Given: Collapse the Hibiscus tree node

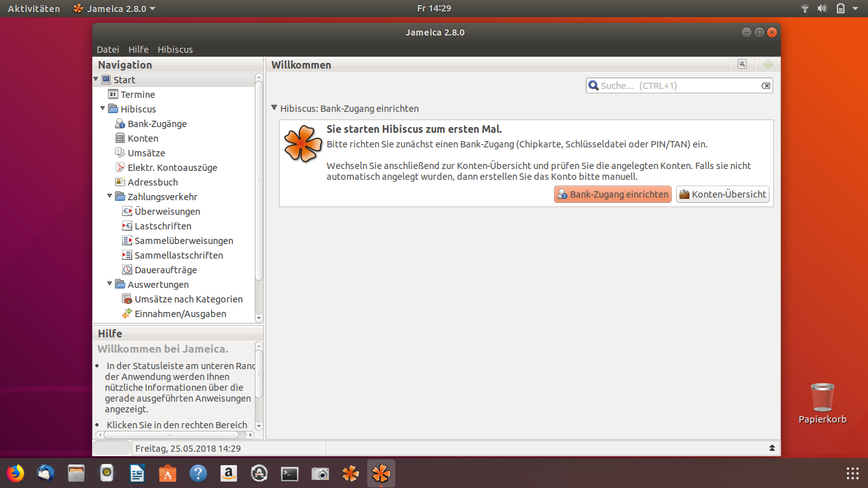Looking at the screenshot, I should (103, 109).
